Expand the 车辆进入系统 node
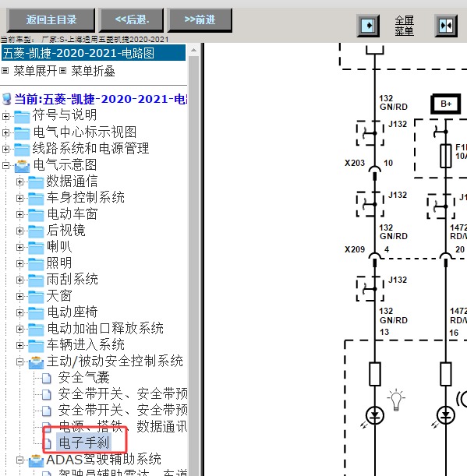 click(x=19, y=345)
